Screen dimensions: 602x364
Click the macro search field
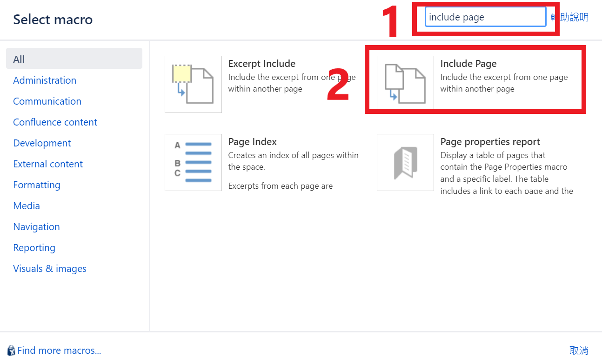click(x=485, y=17)
